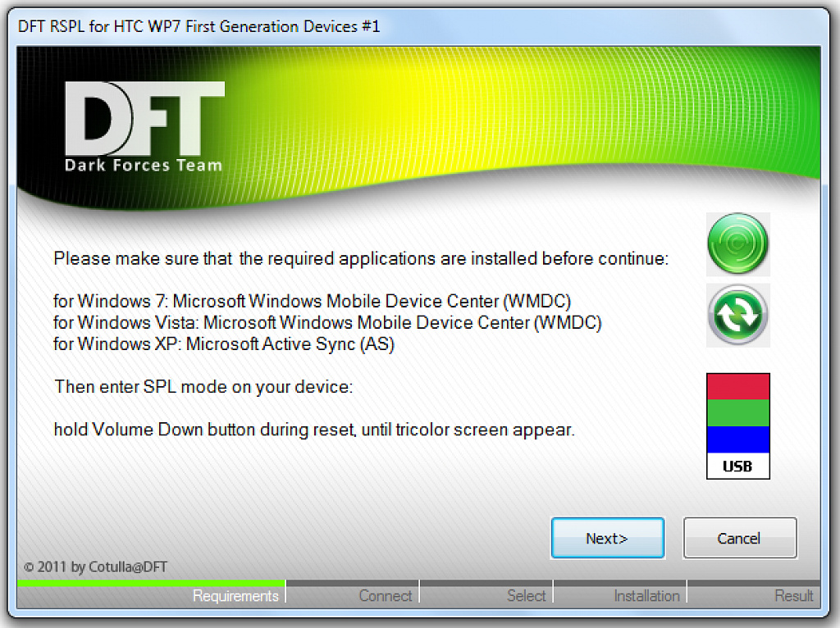The image size is (840, 628).
Task: Click 'for Windows XP: Microsoft Active Sync (AS)' line
Action: click(x=224, y=344)
